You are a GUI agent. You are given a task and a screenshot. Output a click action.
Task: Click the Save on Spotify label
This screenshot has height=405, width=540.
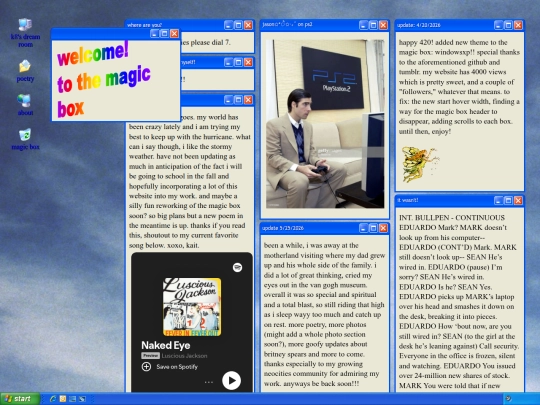(x=177, y=367)
